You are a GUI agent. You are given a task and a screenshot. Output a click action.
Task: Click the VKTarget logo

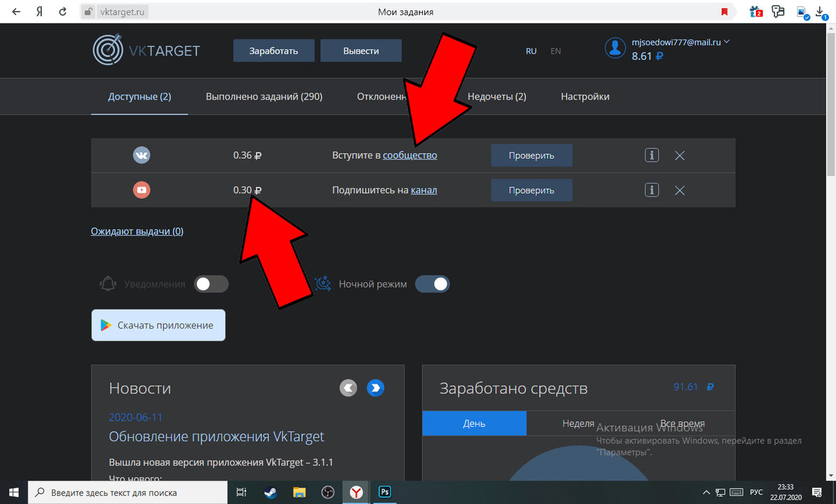[x=146, y=51]
